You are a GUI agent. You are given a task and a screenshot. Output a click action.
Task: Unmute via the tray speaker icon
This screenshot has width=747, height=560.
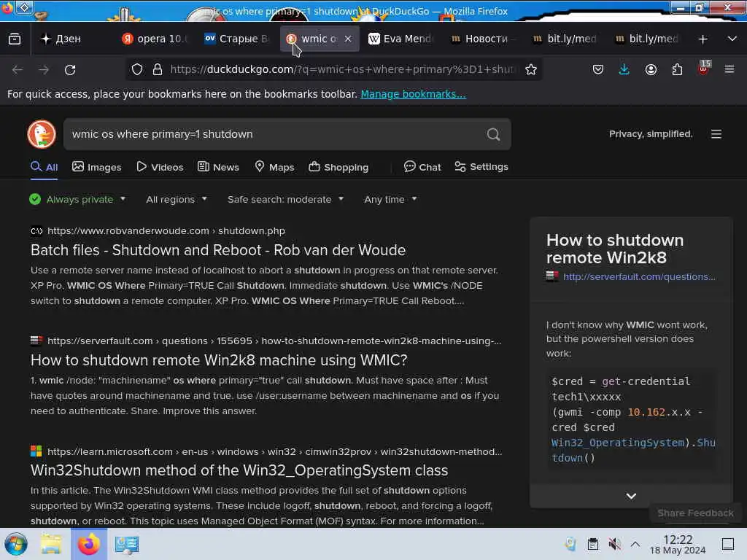614,544
